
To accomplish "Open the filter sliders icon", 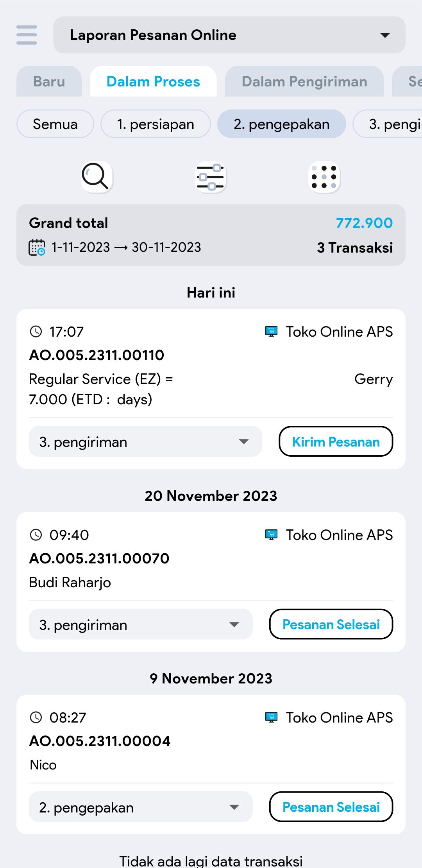I will pyautogui.click(x=211, y=177).
